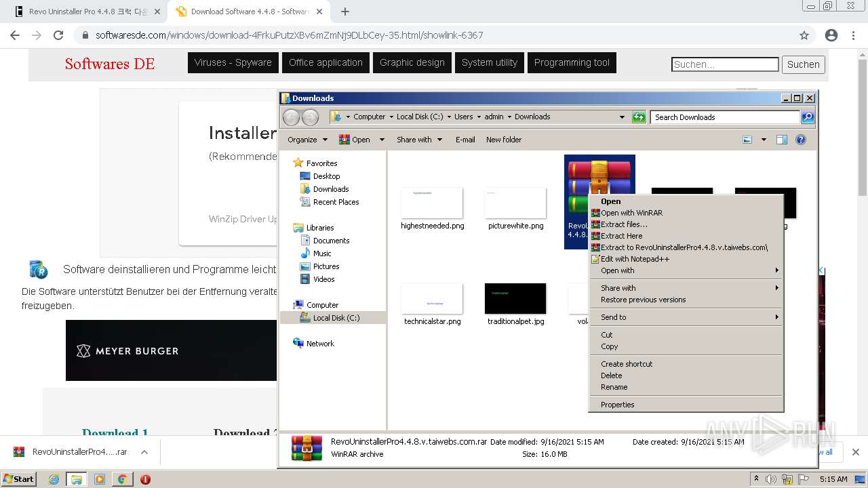The height and width of the screenshot is (488, 868).
Task: Choose Open with WinRAR
Action: pos(686,213)
